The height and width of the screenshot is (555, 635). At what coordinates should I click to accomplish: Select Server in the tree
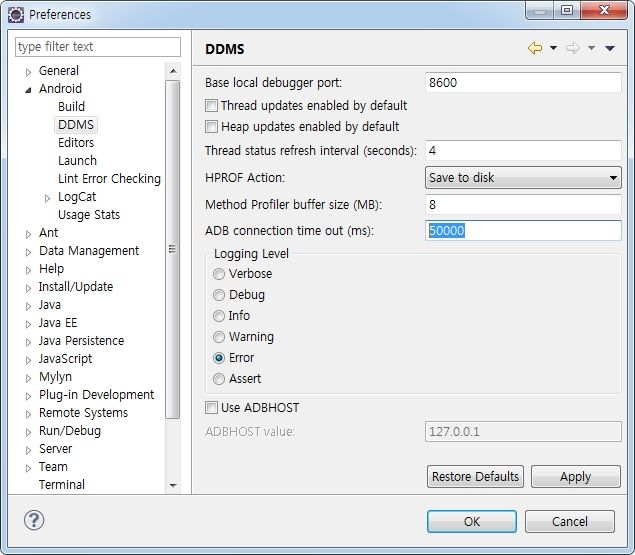[55, 449]
